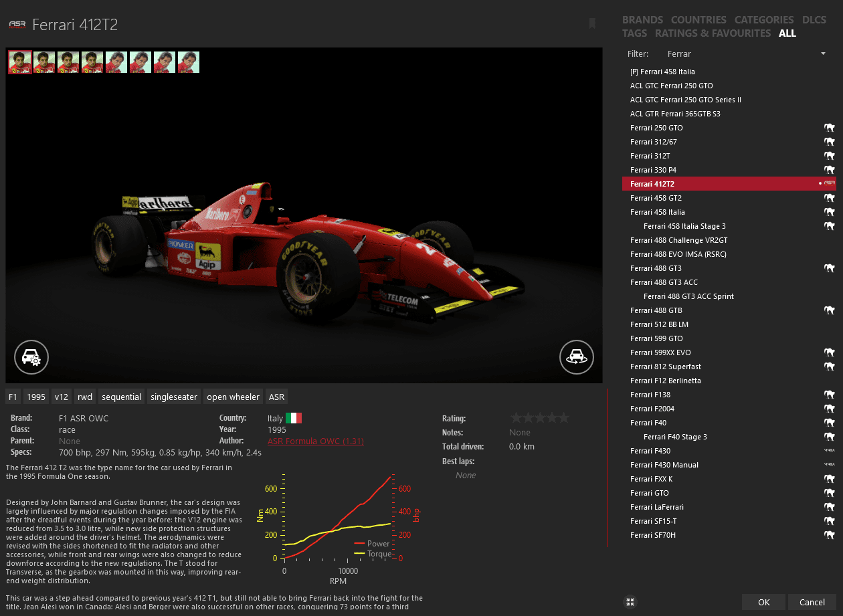Click the "open wheeler" tag
The height and width of the screenshot is (616, 843).
tap(233, 397)
